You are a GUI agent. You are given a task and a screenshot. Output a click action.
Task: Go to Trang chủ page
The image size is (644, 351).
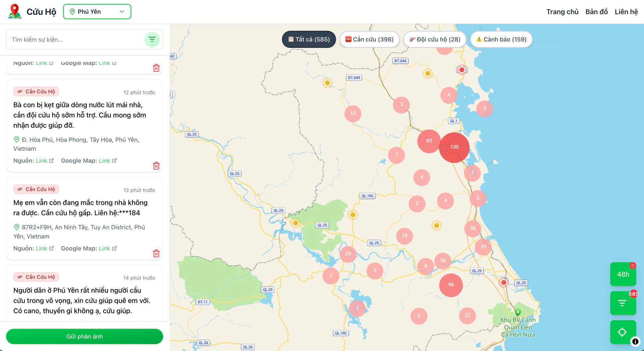coord(562,12)
